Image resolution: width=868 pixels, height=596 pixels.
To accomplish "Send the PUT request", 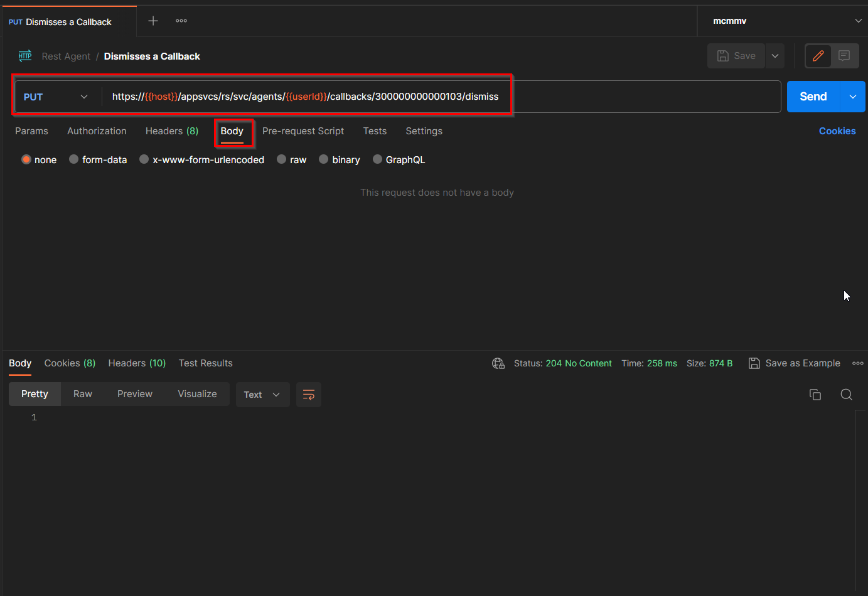I will (x=813, y=97).
